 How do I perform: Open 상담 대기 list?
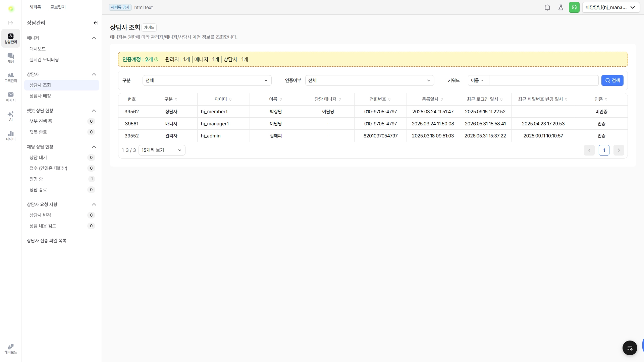[x=62, y=158]
